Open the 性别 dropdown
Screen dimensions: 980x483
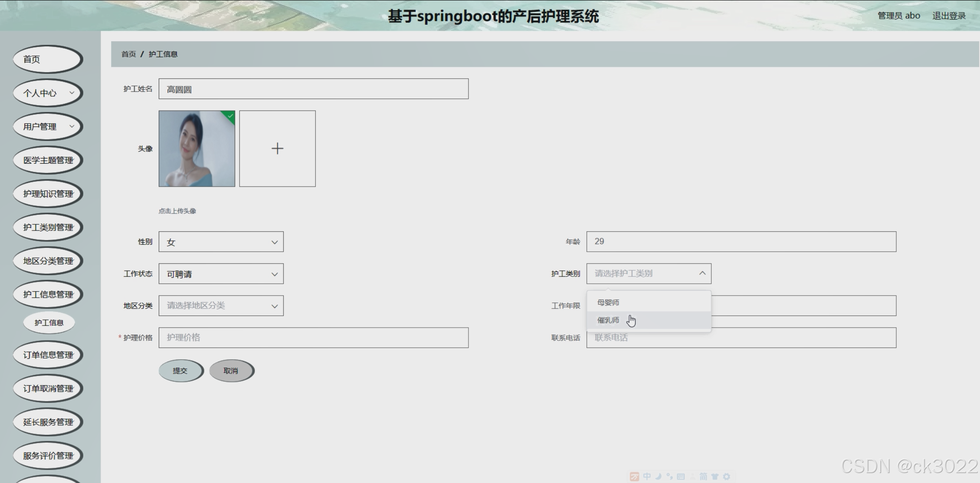[x=221, y=242]
